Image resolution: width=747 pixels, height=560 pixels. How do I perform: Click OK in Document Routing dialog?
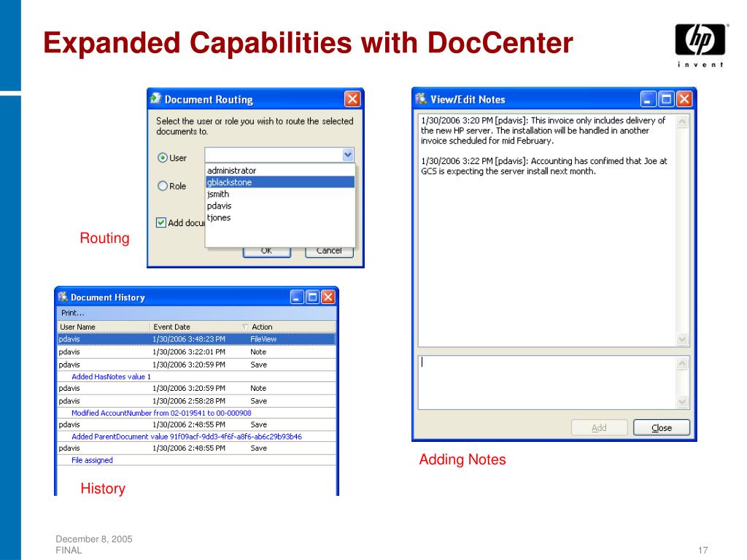[x=267, y=252]
